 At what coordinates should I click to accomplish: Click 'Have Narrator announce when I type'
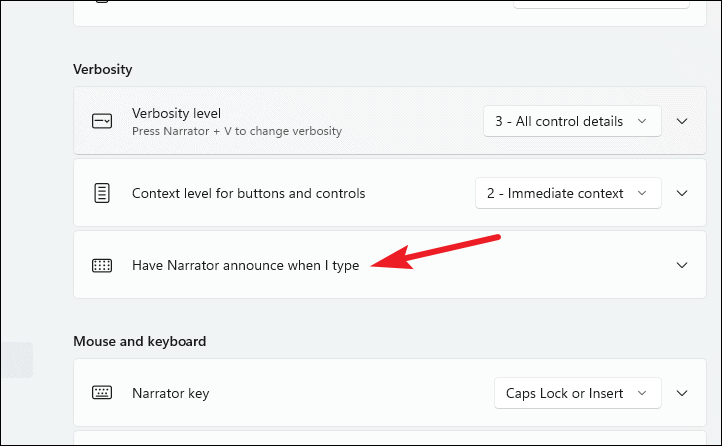[x=245, y=266]
